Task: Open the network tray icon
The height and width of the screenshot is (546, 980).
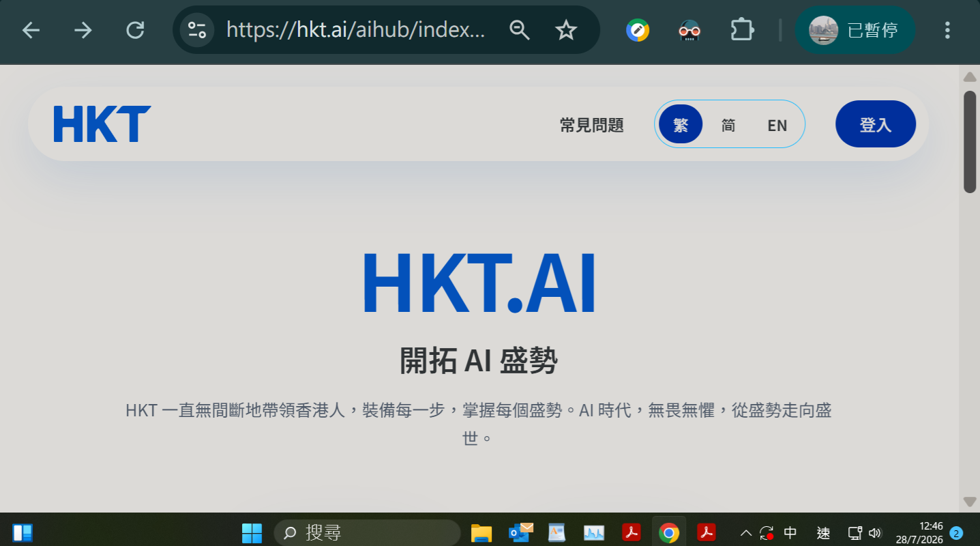Action: click(855, 533)
